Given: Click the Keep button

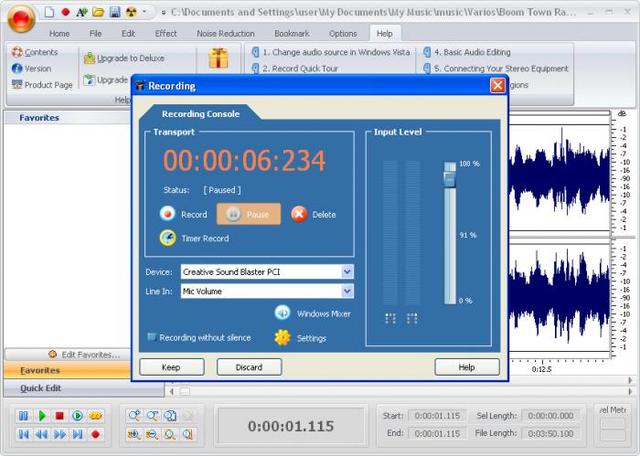Looking at the screenshot, I should point(171,367).
